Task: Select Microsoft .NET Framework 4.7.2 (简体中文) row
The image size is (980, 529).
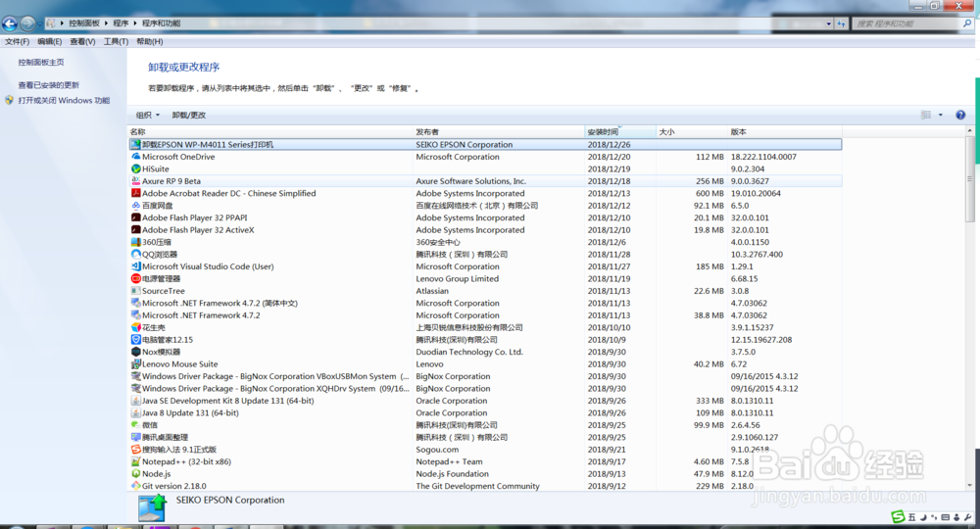Action: (x=485, y=303)
